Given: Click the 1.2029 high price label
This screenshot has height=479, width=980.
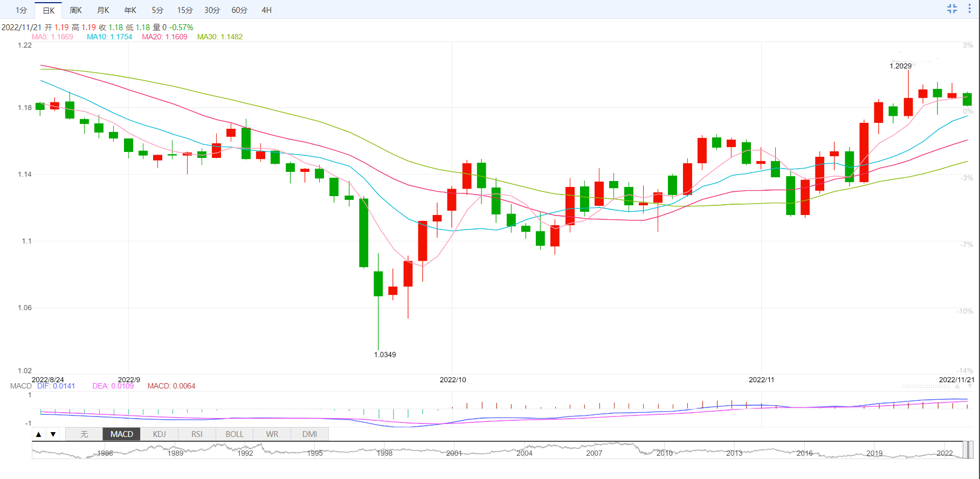Looking at the screenshot, I should click(900, 66).
